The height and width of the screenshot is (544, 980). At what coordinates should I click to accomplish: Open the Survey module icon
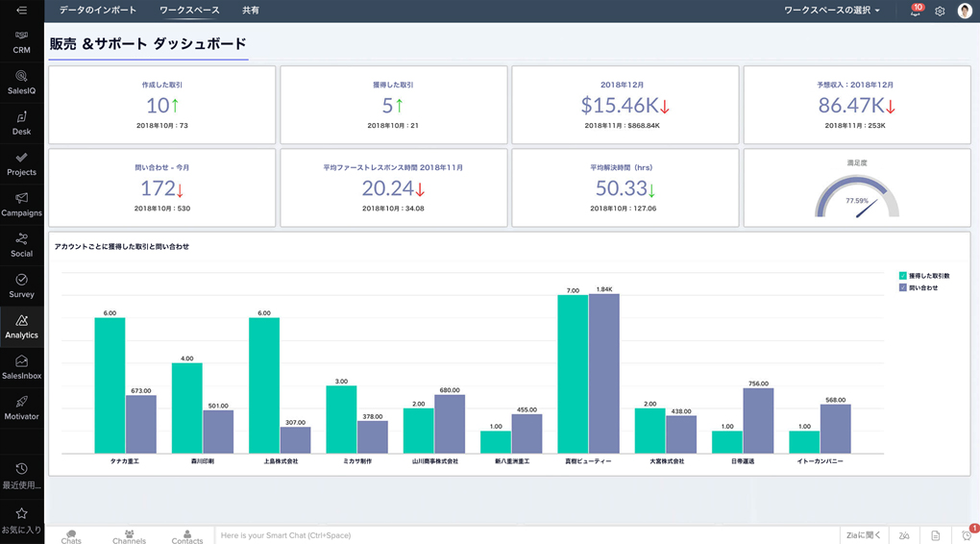(21, 285)
